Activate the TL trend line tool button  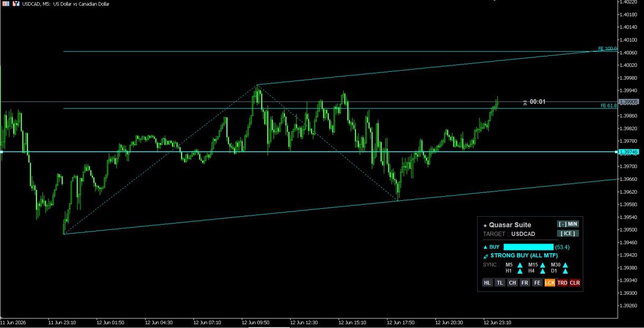499,283
